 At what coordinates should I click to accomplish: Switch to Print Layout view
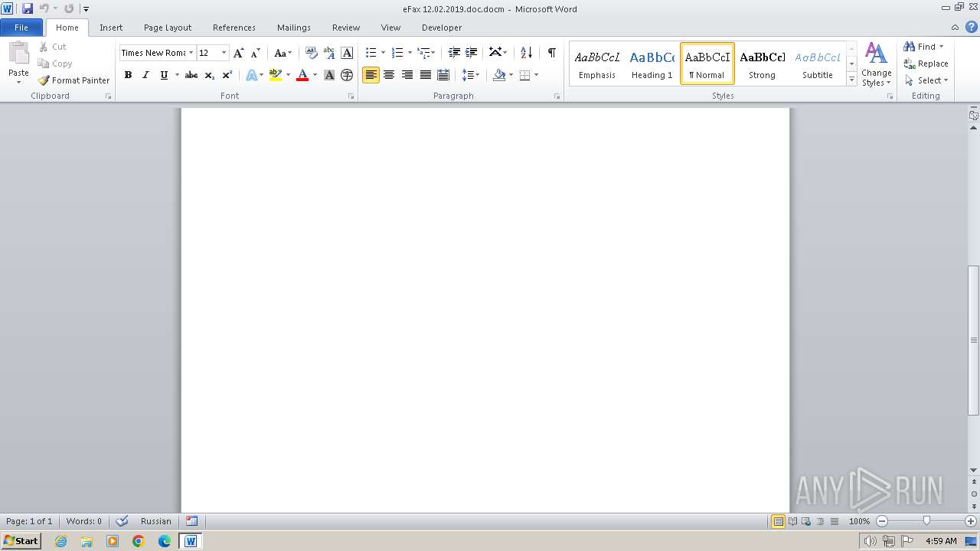coord(778,521)
